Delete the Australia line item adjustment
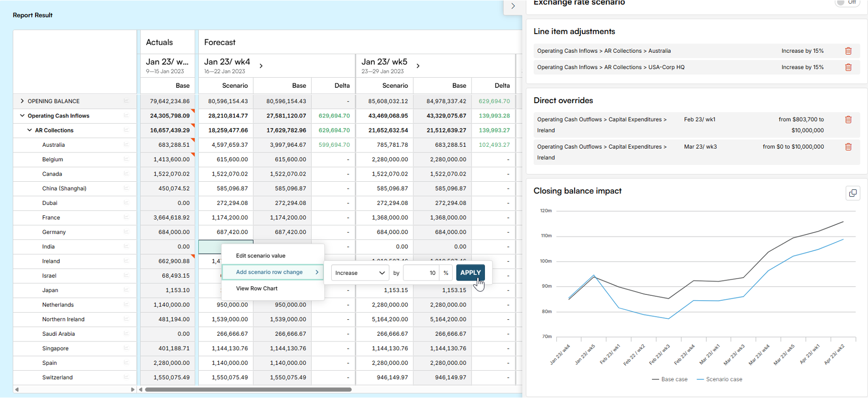Viewport: 868px width, 398px height. click(848, 51)
